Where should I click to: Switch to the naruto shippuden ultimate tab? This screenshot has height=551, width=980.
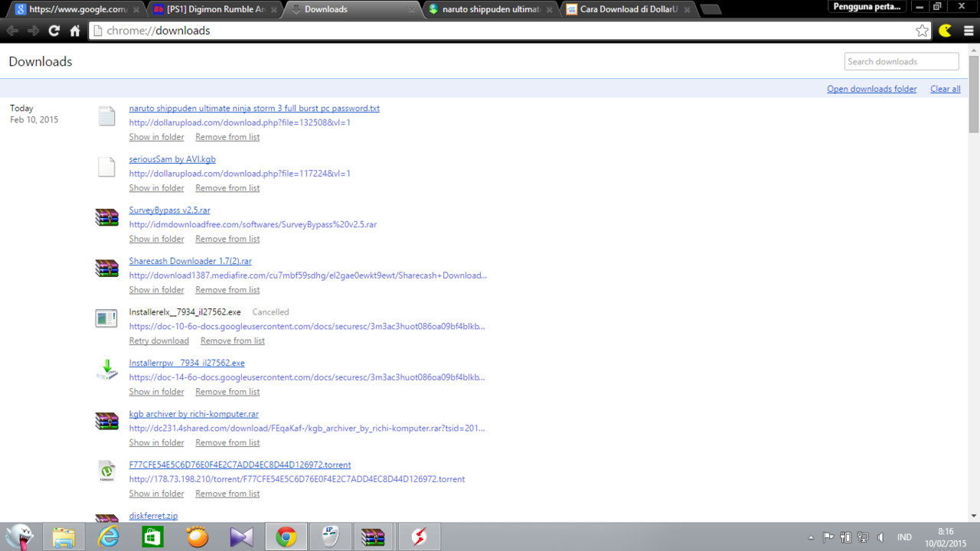pos(492,9)
